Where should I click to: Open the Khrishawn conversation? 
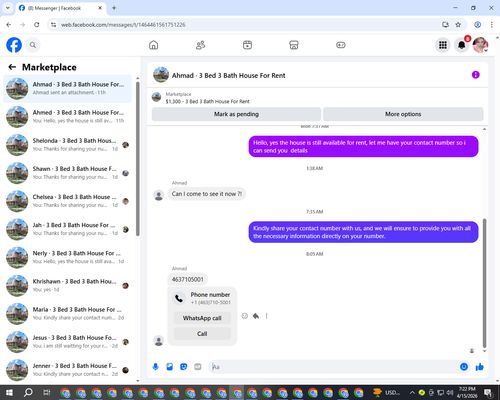coord(68,286)
